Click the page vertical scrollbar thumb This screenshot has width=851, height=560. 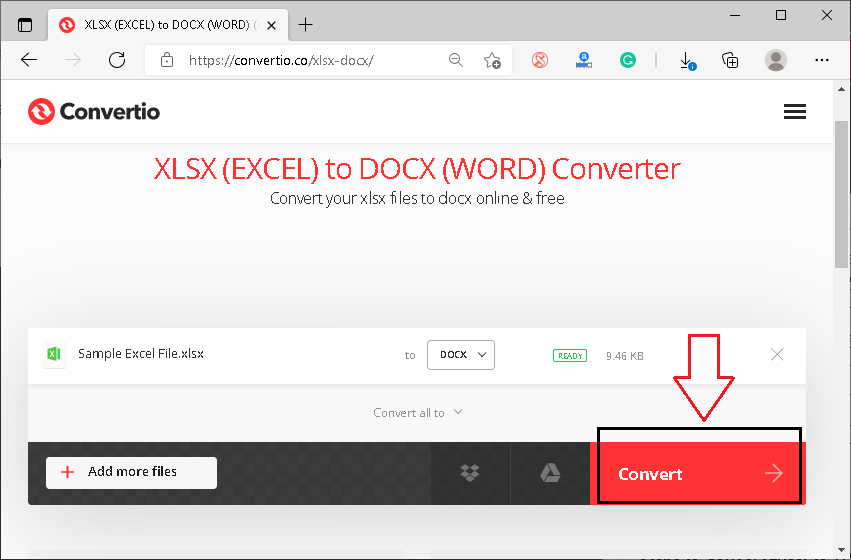pos(841,193)
